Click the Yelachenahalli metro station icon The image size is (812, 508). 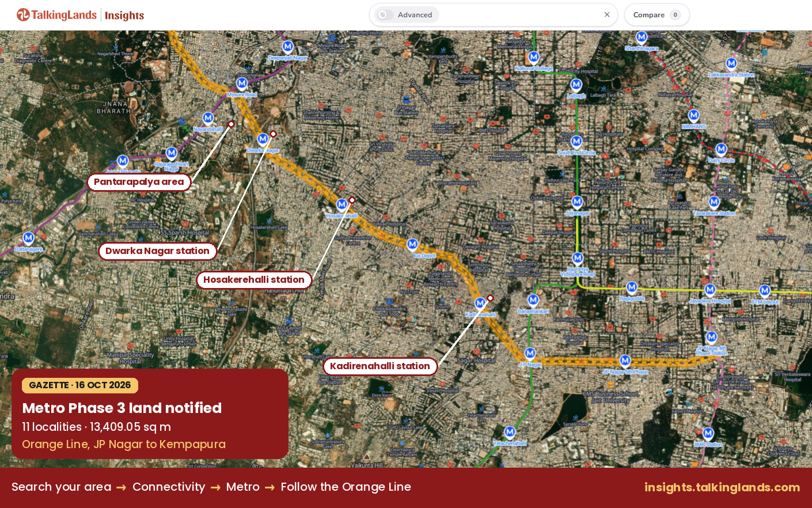tap(510, 431)
